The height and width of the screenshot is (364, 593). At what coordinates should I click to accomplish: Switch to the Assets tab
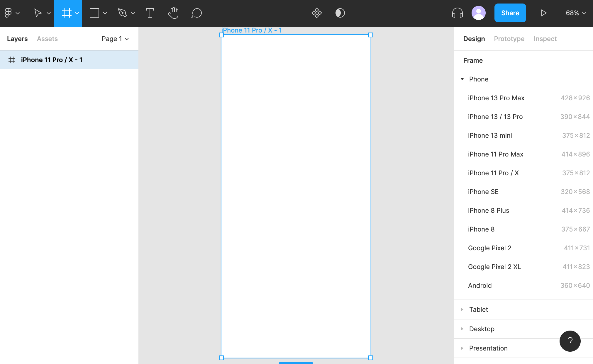click(47, 39)
